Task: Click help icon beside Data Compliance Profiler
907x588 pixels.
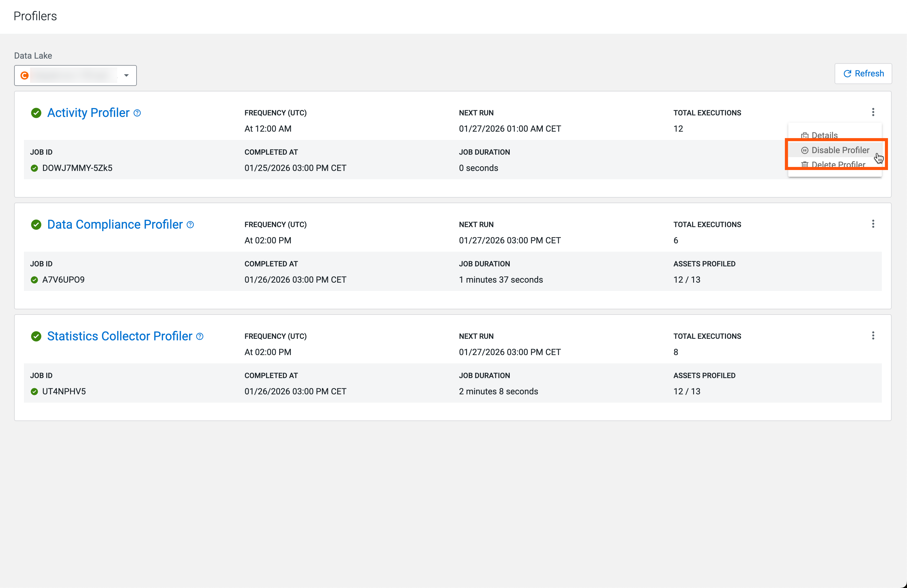Action: point(190,225)
